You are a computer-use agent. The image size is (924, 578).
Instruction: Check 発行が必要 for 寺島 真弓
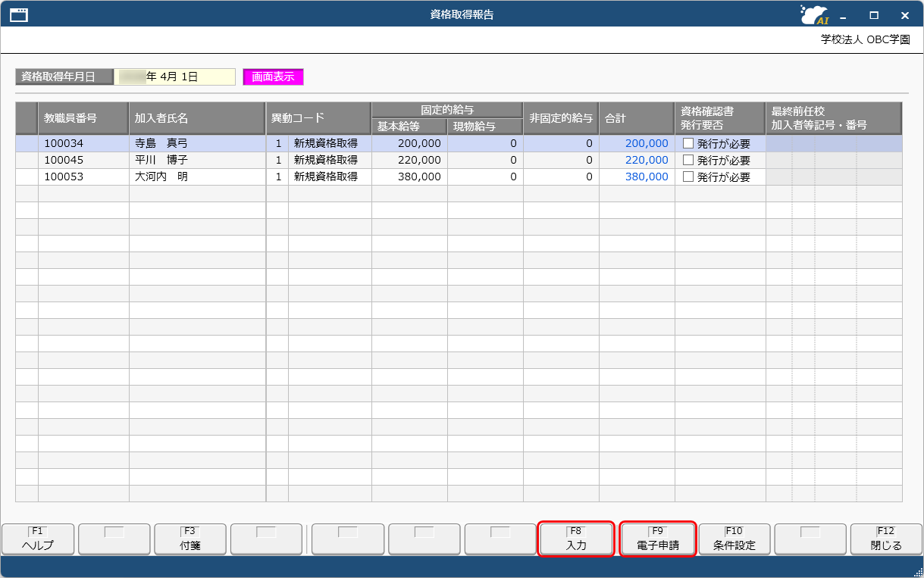click(x=688, y=143)
